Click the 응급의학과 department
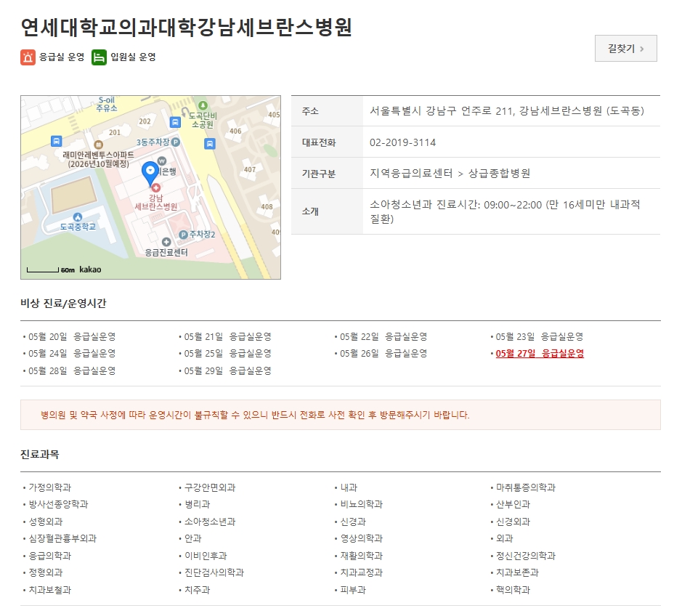The height and width of the screenshot is (616, 682). point(50,556)
